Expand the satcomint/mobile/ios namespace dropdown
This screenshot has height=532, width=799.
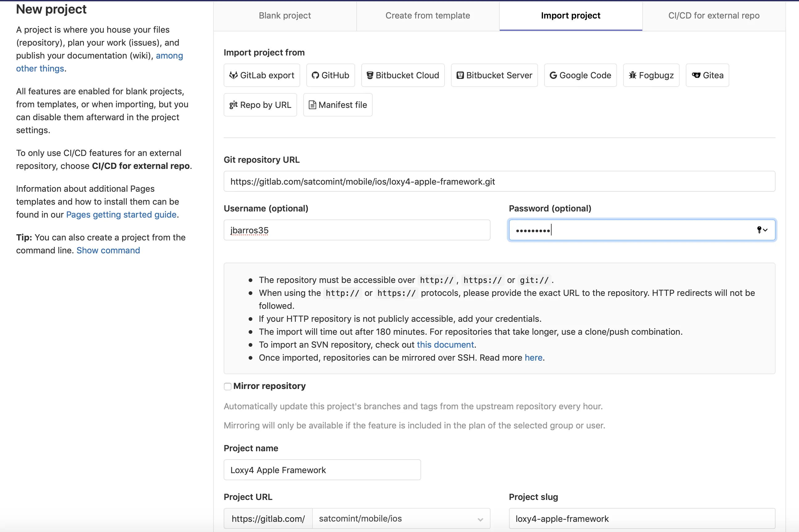[401, 518]
